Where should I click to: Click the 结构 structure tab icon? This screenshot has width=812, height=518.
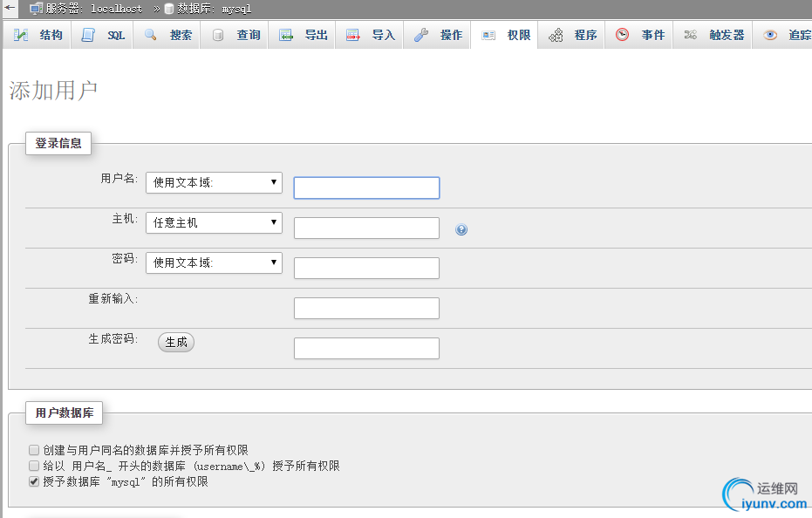[x=21, y=35]
